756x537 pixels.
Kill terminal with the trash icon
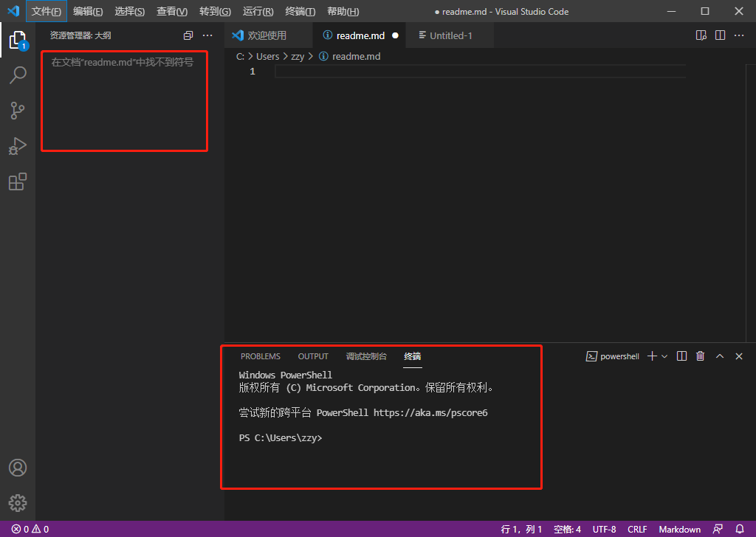click(x=701, y=356)
